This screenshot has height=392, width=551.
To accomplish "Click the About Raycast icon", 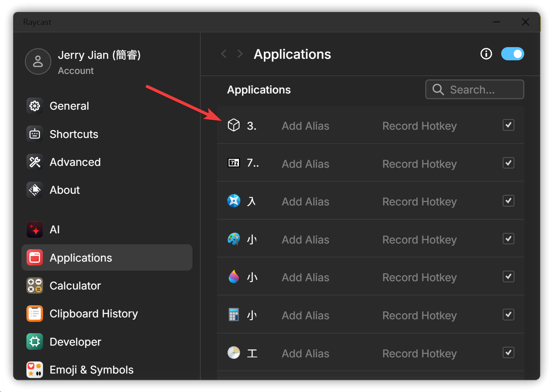I will (x=35, y=190).
